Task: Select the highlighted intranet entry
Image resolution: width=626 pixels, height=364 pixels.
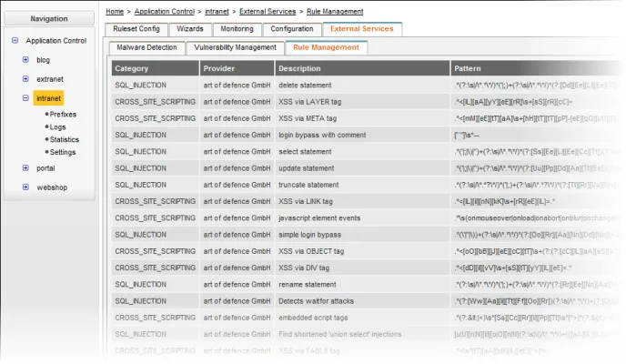Action: tap(48, 98)
